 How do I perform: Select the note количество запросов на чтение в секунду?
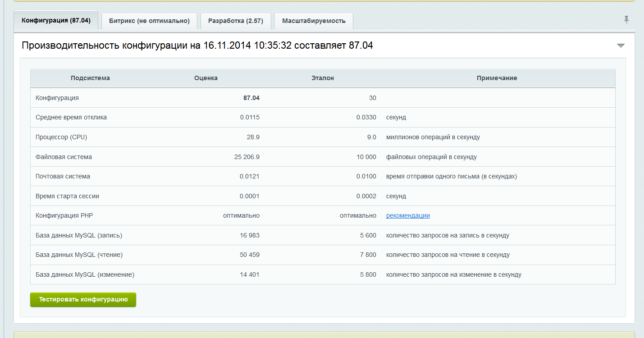tap(448, 255)
